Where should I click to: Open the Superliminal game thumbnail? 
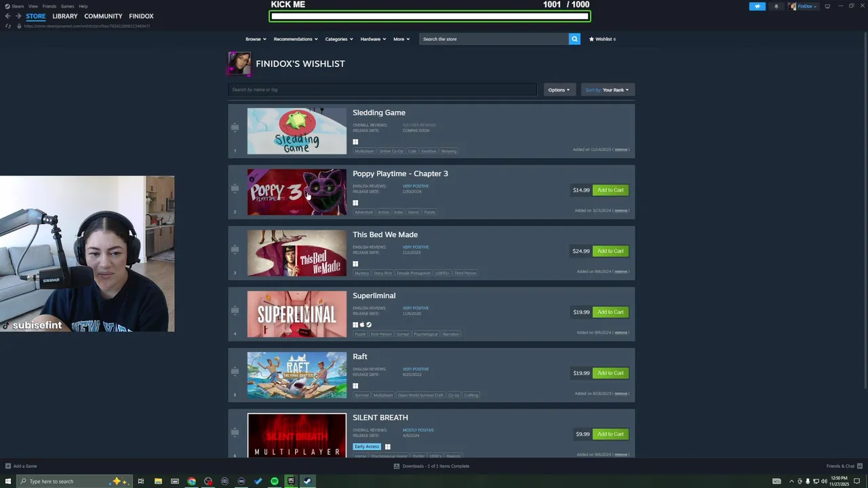click(x=297, y=314)
